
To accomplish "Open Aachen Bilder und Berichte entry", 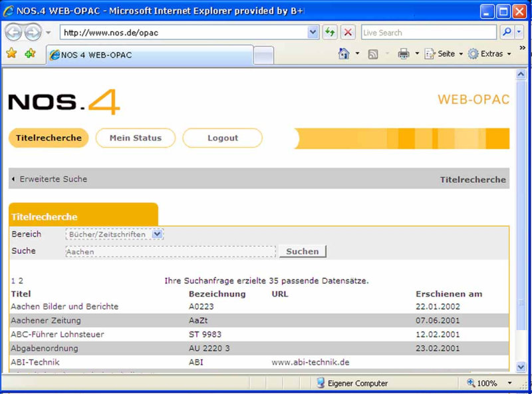I will pyautogui.click(x=65, y=306).
